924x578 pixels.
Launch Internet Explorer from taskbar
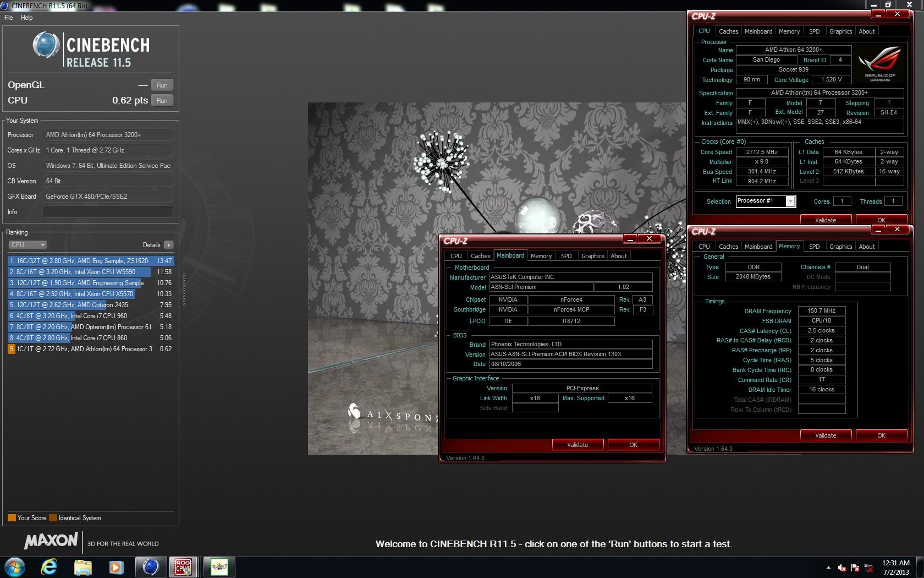coord(49,567)
